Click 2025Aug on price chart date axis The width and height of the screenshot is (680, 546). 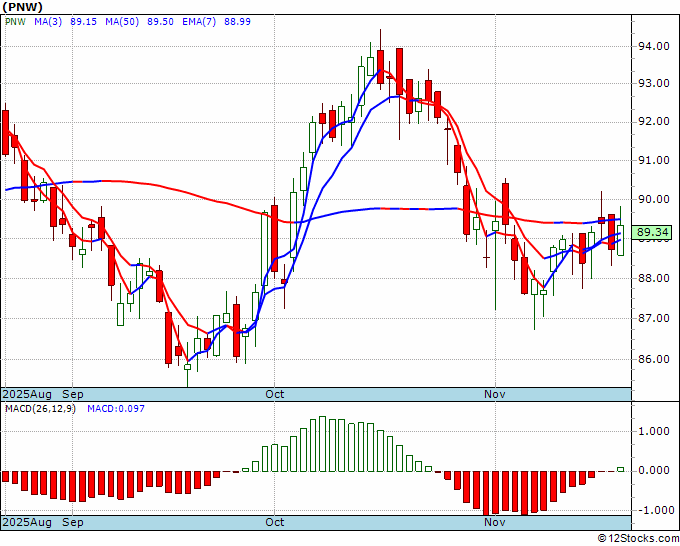pos(27,394)
